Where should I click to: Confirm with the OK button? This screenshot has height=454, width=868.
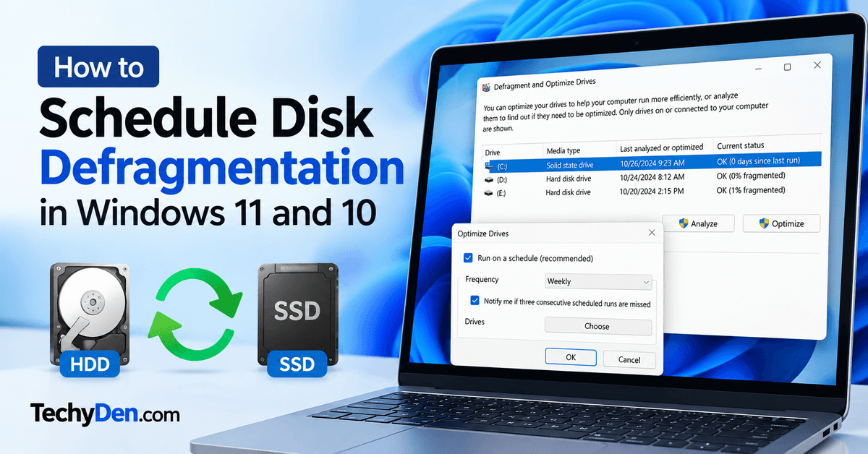click(571, 357)
